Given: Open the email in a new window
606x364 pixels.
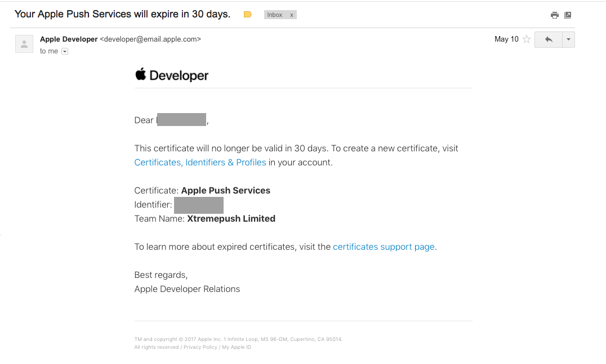Looking at the screenshot, I should [x=568, y=15].
